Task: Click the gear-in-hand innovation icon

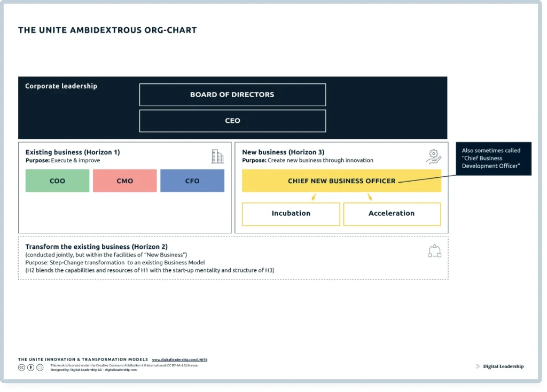Action: 434,156
